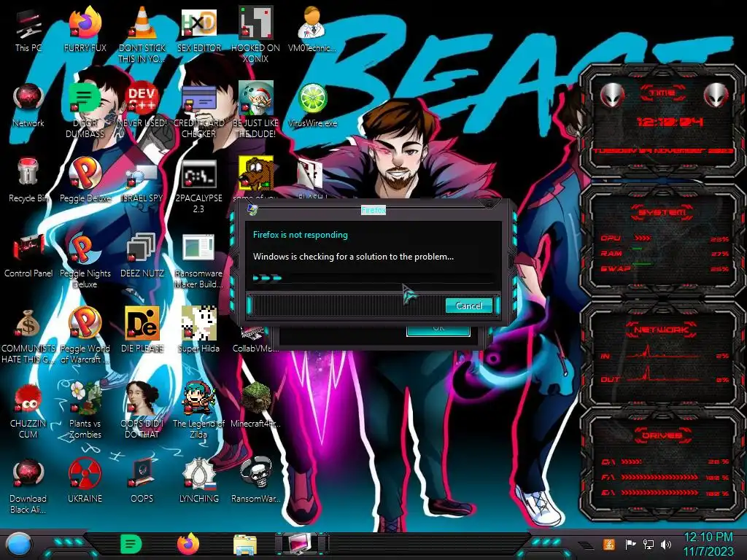
Task: Launch Plants vs Zombies
Action: click(x=85, y=411)
